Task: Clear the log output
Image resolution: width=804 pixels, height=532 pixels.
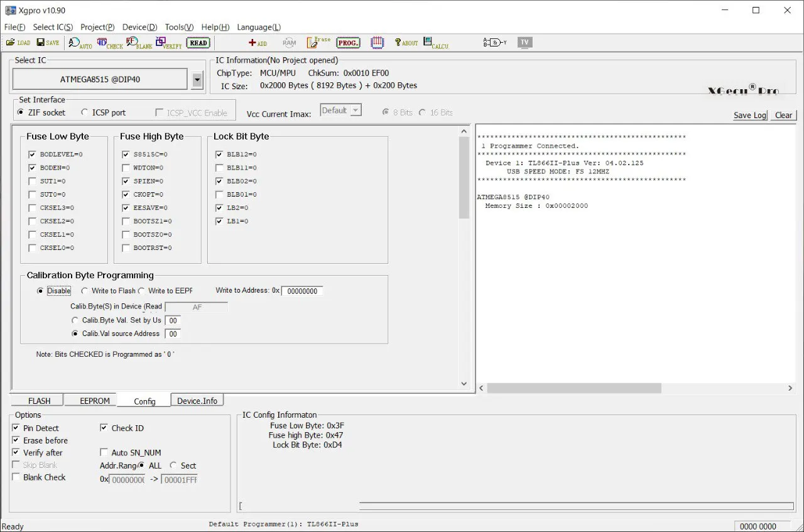Action: (783, 116)
